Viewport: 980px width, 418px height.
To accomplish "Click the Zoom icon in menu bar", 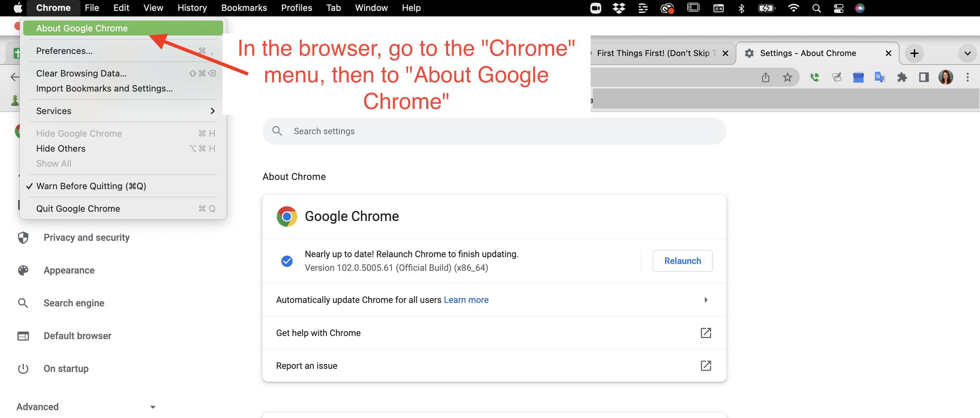I will tap(595, 8).
